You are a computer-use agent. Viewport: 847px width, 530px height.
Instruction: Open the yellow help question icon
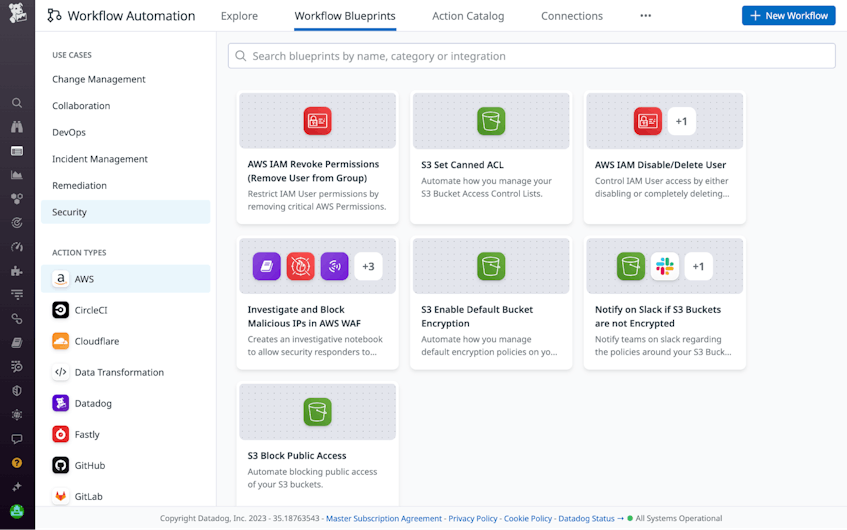17,462
